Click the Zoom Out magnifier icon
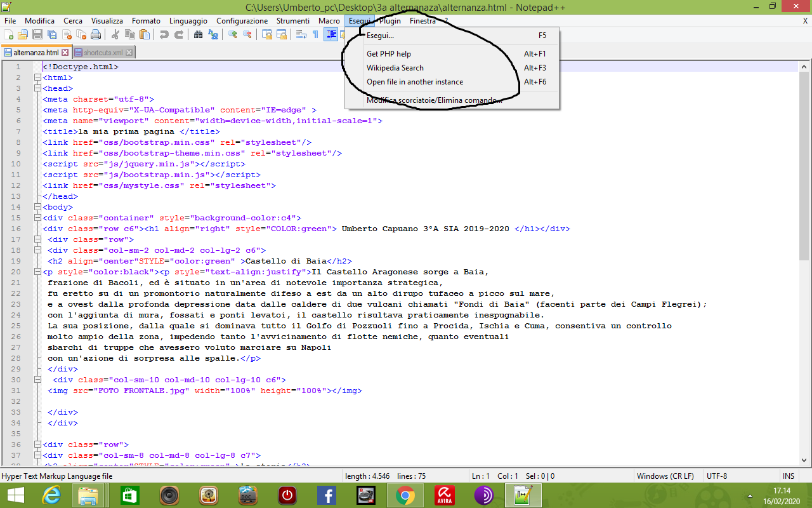The height and width of the screenshot is (508, 812). click(247, 34)
